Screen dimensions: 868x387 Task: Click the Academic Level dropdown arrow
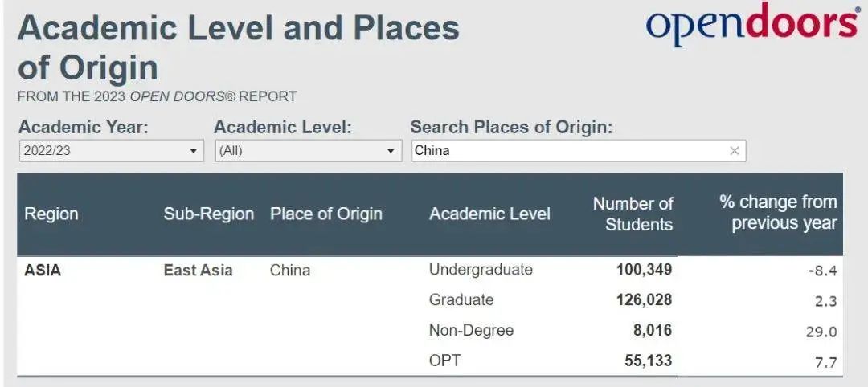tap(391, 151)
